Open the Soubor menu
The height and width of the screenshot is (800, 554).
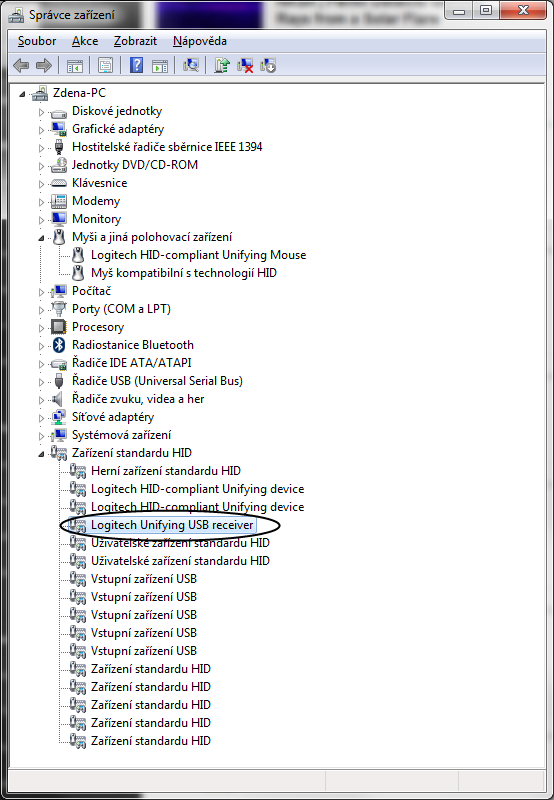37,41
